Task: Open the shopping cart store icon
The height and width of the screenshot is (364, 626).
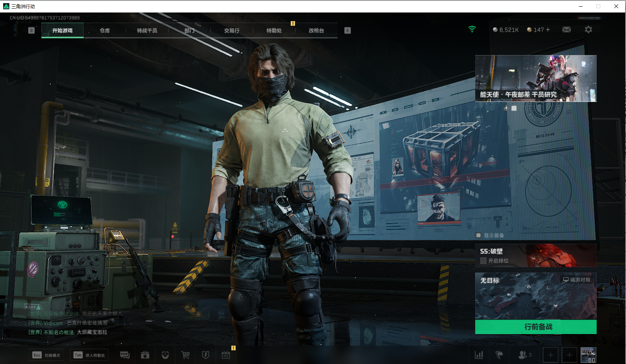Action: click(x=186, y=355)
